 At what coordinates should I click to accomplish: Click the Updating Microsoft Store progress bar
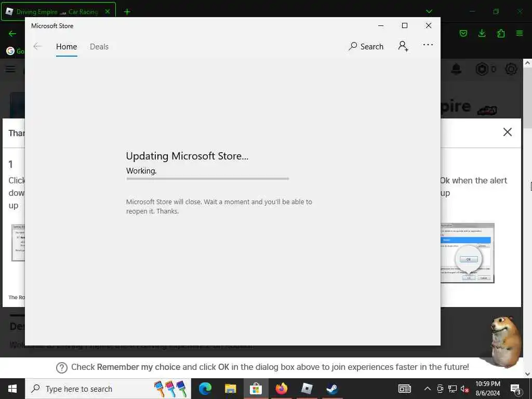click(208, 179)
